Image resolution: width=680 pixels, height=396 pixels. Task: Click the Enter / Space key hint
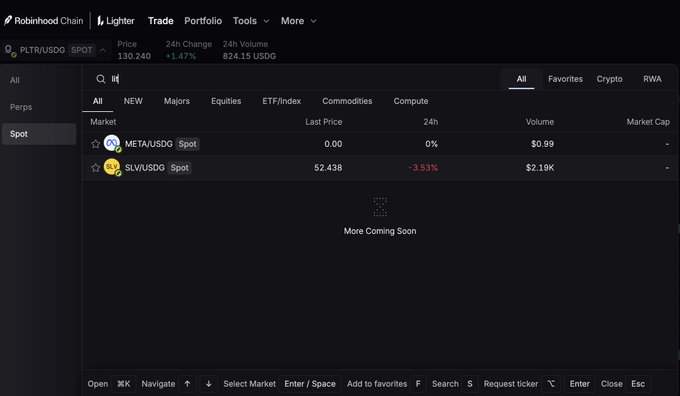pyautogui.click(x=310, y=384)
